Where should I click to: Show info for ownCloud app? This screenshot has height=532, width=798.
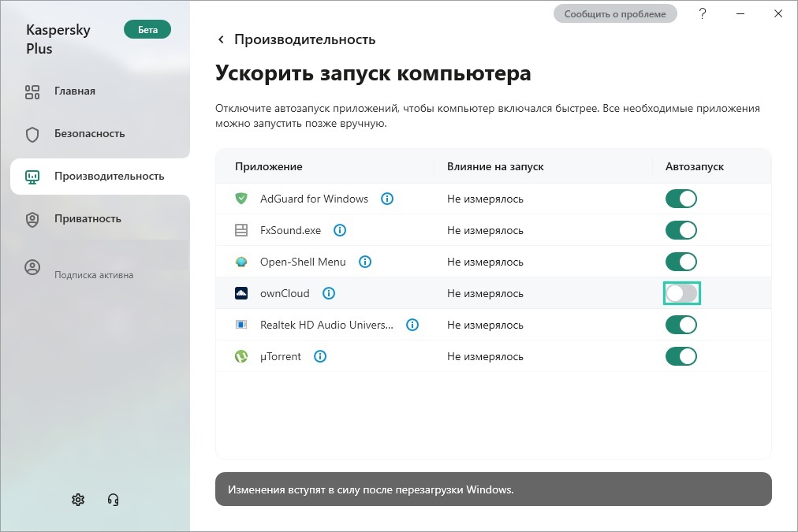[329, 293]
